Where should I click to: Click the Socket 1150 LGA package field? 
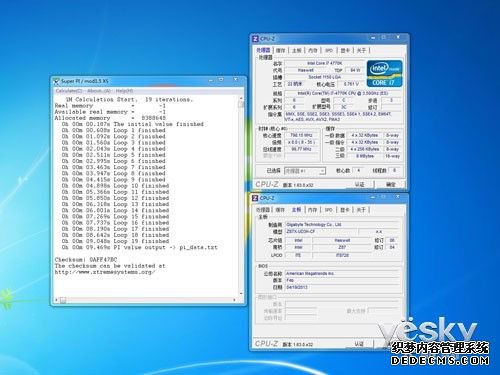[324, 77]
